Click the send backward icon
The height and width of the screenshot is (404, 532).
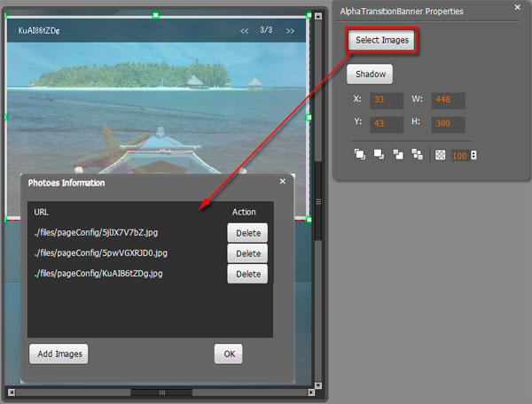[x=398, y=154]
